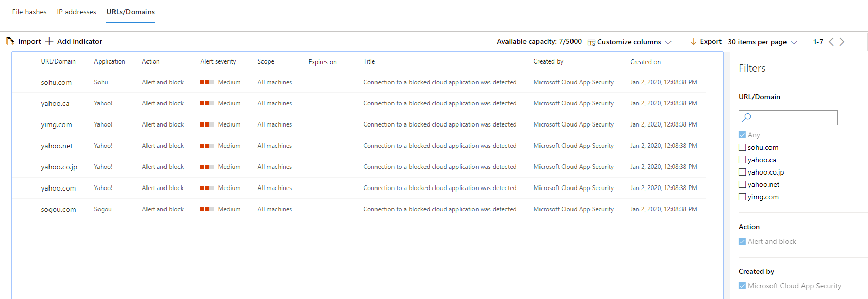The width and height of the screenshot is (868, 299).
Task: Click severity bar icon in sohu.com row
Action: click(x=207, y=82)
